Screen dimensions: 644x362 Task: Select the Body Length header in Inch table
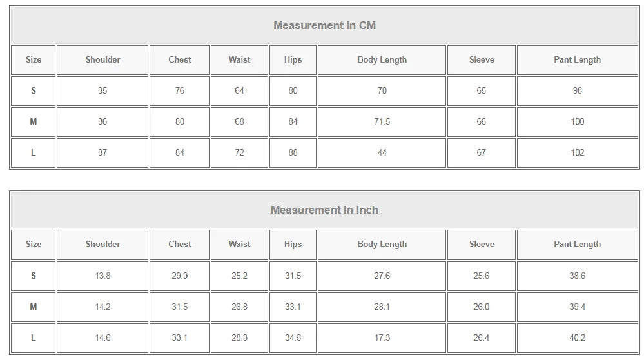(382, 245)
